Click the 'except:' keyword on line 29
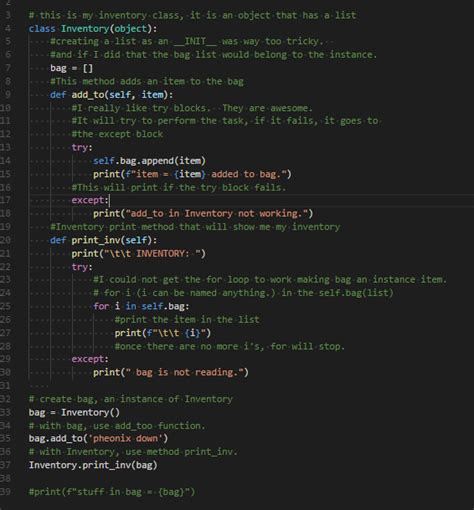The image size is (474, 510). pyautogui.click(x=90, y=359)
